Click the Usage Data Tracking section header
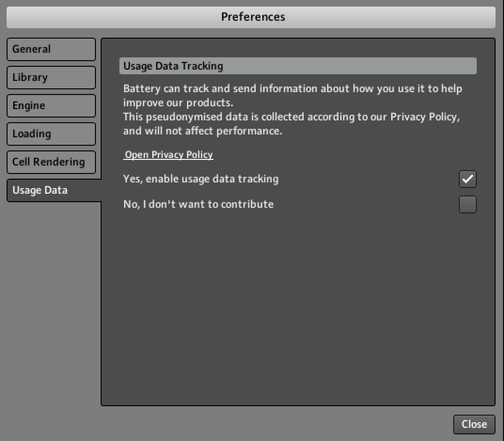 [298, 66]
